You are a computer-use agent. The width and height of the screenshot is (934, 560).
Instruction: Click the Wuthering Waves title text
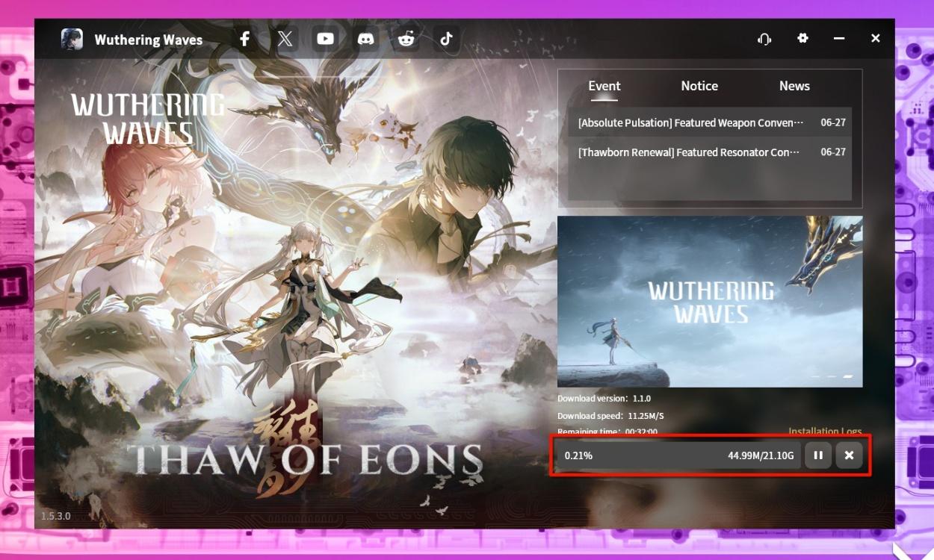tap(148, 40)
